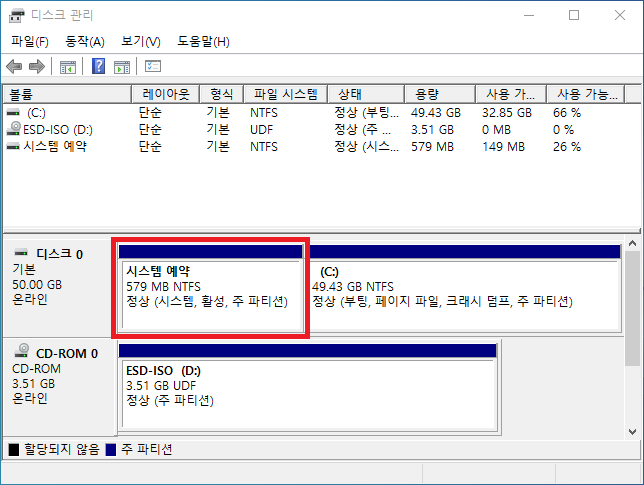
Task: Click the 49.43 GB capacity cell in list
Action: [436, 113]
